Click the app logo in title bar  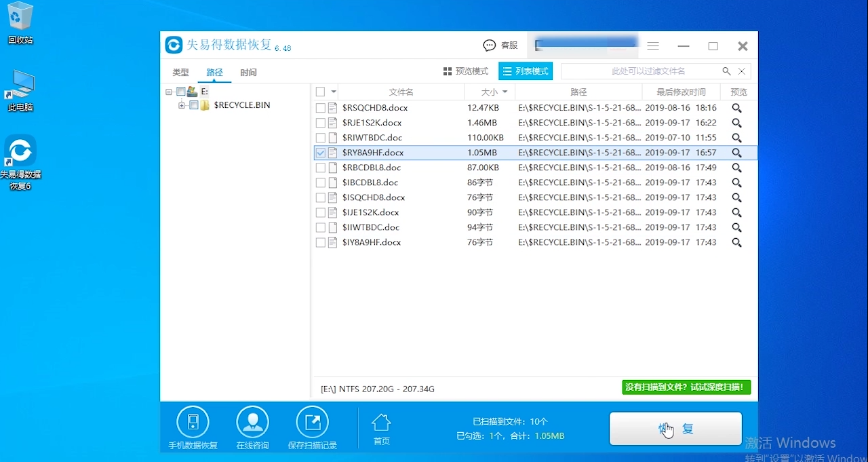[174, 45]
